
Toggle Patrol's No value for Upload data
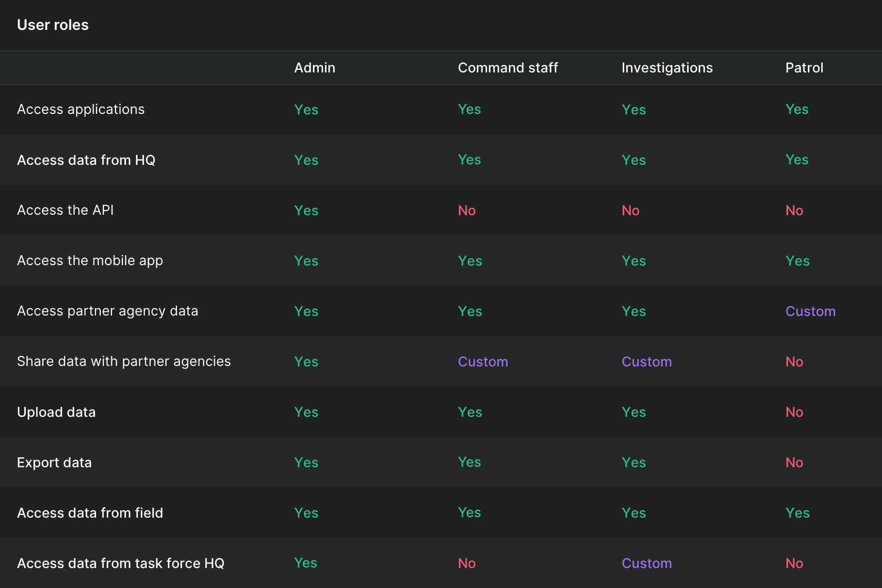click(x=794, y=412)
